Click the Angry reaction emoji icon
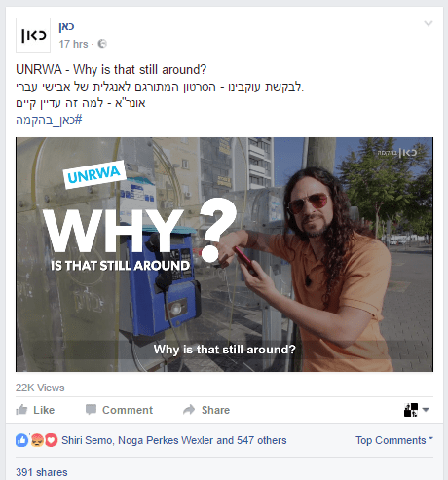The image size is (448, 480). pos(37,440)
